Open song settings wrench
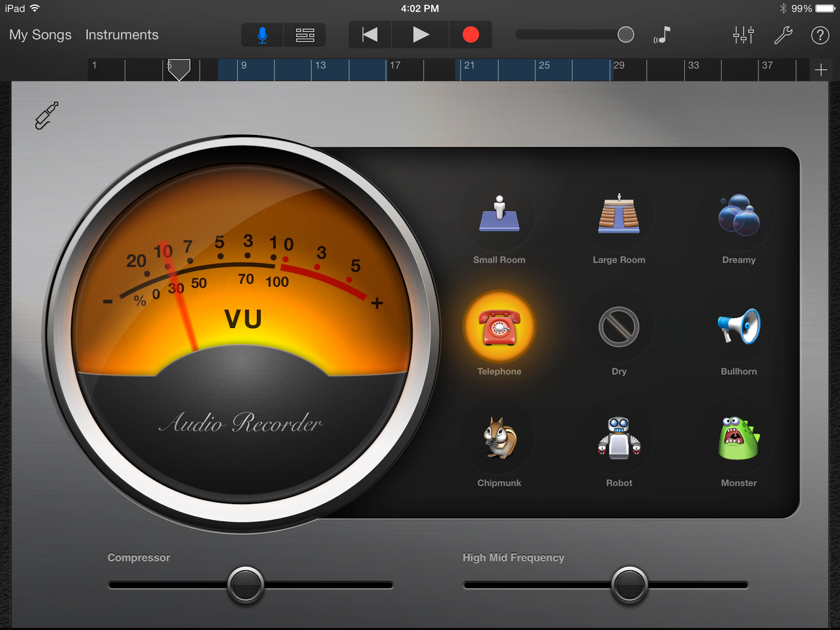 point(783,35)
